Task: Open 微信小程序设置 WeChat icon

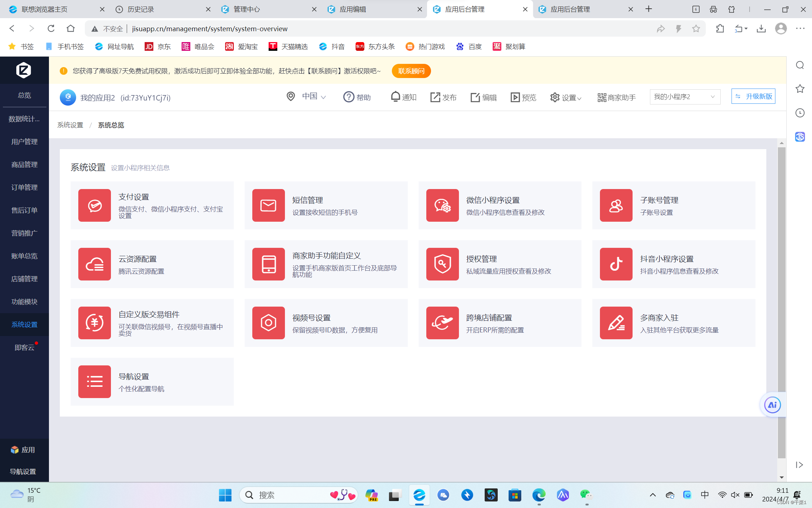Action: tap(442, 205)
